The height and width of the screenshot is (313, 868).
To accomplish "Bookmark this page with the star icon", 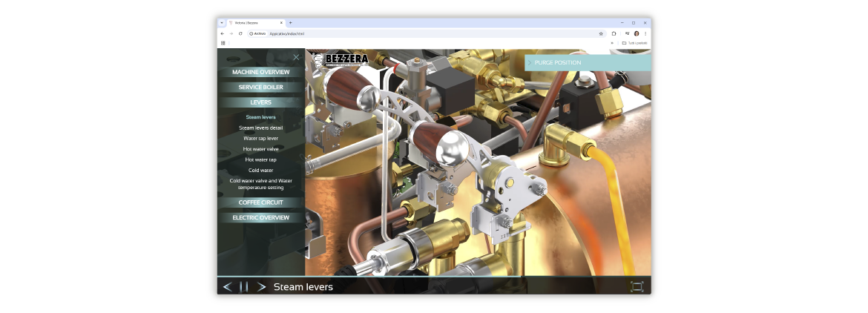I will (x=601, y=33).
